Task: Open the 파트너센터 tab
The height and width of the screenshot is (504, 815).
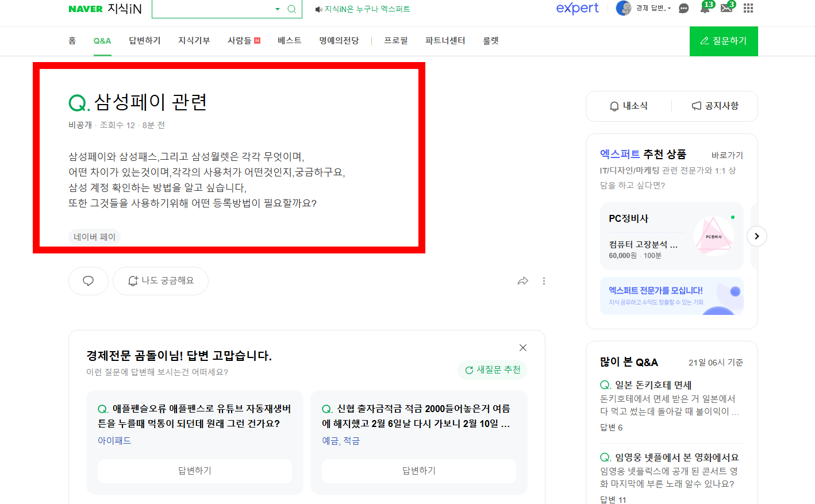Action: click(x=445, y=41)
